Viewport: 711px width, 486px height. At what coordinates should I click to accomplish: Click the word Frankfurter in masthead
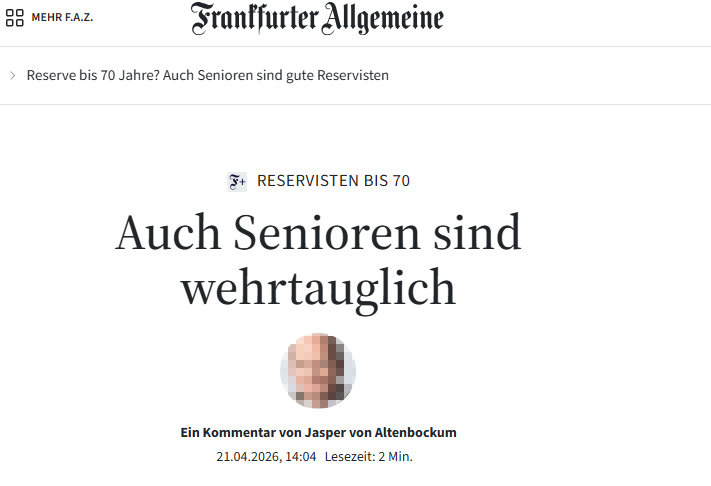[x=255, y=19]
